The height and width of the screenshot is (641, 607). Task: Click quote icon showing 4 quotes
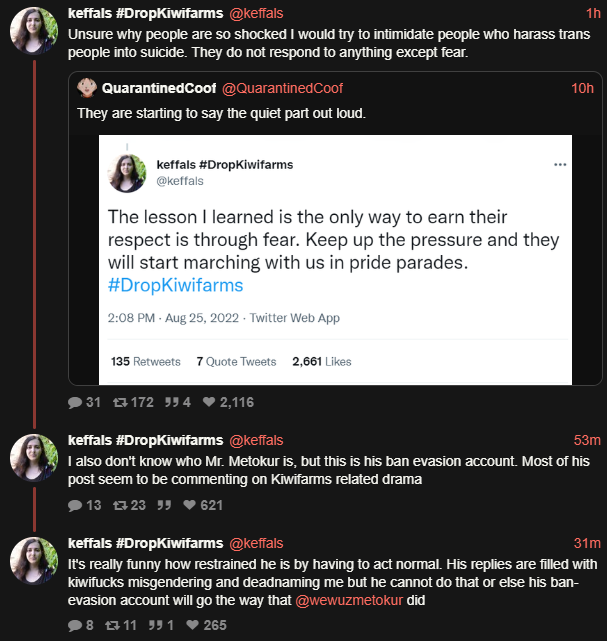(170, 403)
